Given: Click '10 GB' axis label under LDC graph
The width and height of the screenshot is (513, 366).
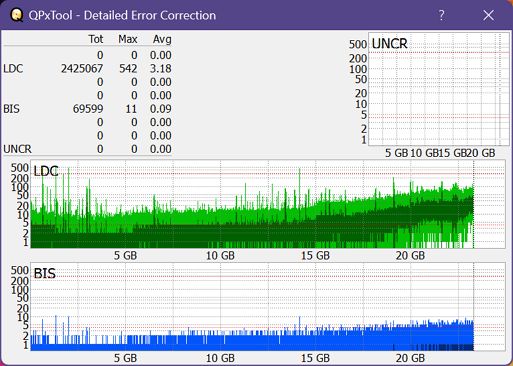Looking at the screenshot, I should click(x=220, y=256).
